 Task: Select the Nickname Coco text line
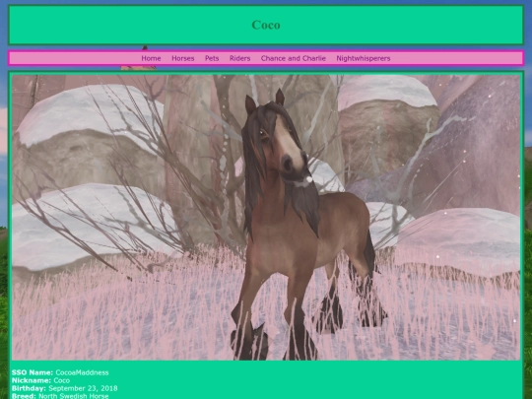[40, 380]
